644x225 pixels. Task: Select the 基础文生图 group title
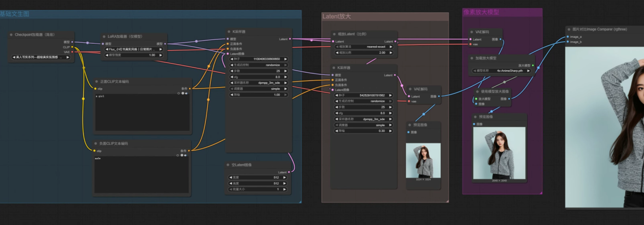(x=15, y=14)
